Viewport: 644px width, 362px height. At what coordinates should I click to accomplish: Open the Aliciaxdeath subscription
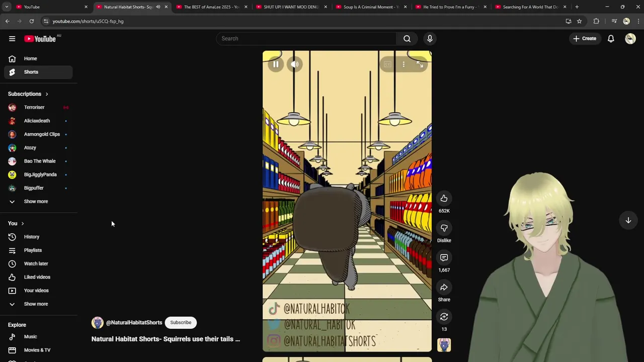pyautogui.click(x=38, y=121)
